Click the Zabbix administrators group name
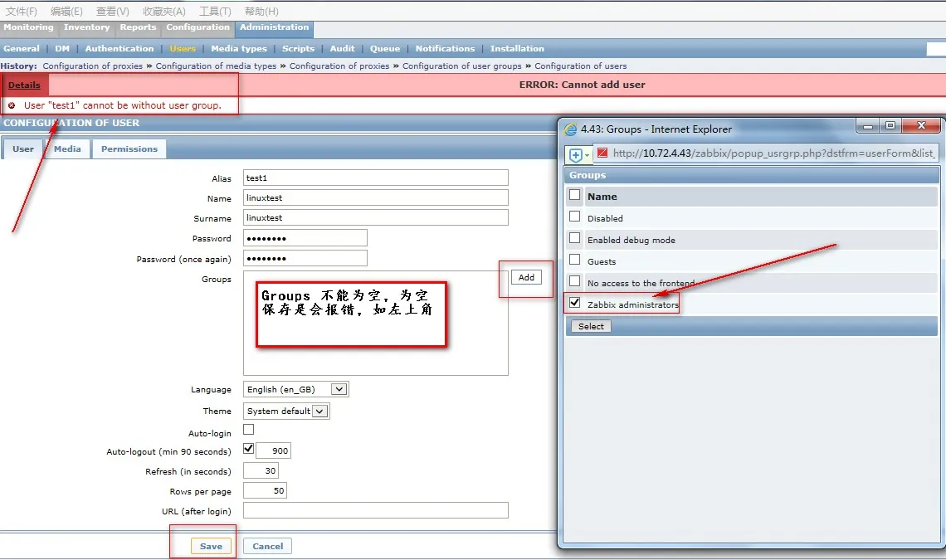The width and height of the screenshot is (946, 560). tap(633, 304)
